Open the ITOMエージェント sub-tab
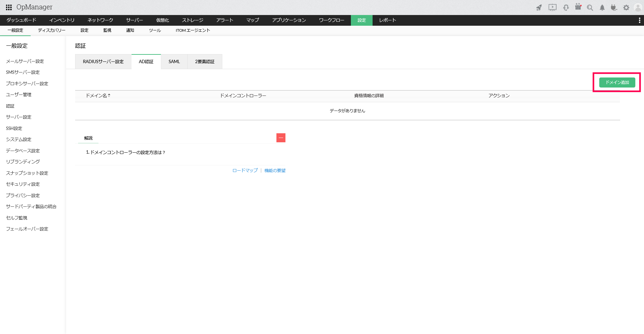The image size is (644, 334). pyautogui.click(x=193, y=30)
